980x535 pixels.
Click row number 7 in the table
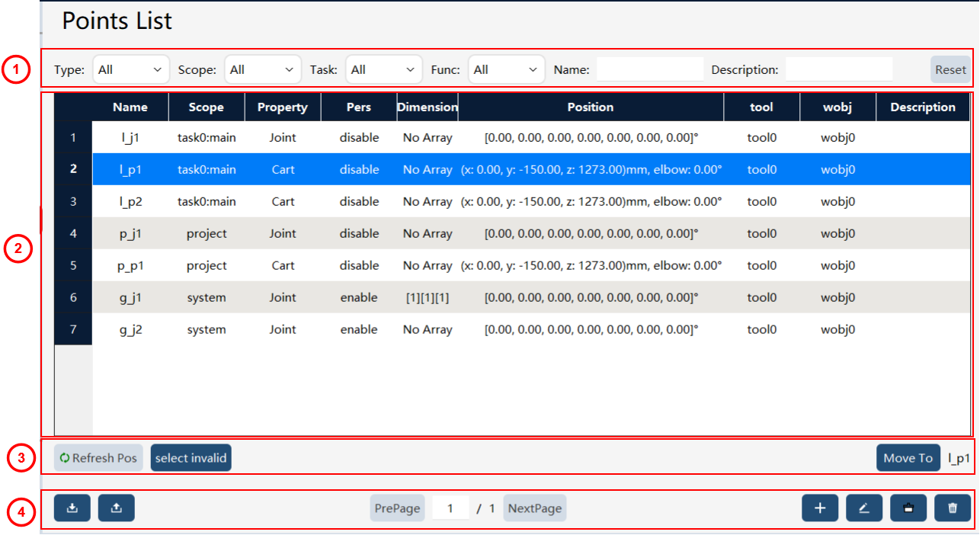tap(73, 330)
